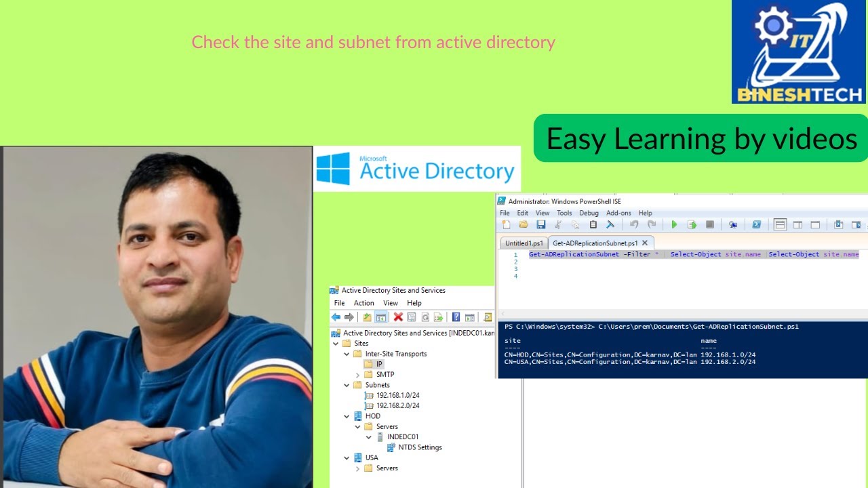Click script editor line 1 code
This screenshot has height=488, width=868.
694,254
